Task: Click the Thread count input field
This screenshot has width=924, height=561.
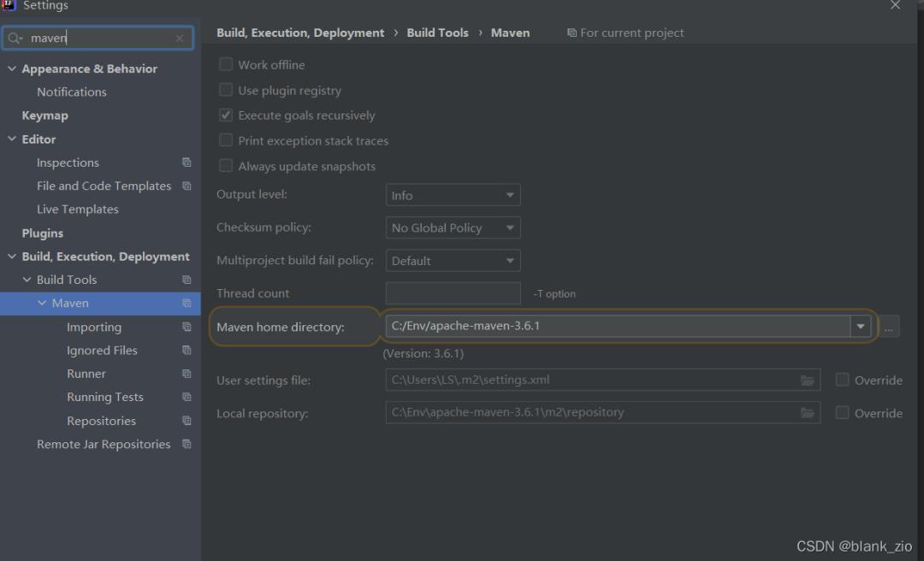Action: click(453, 293)
